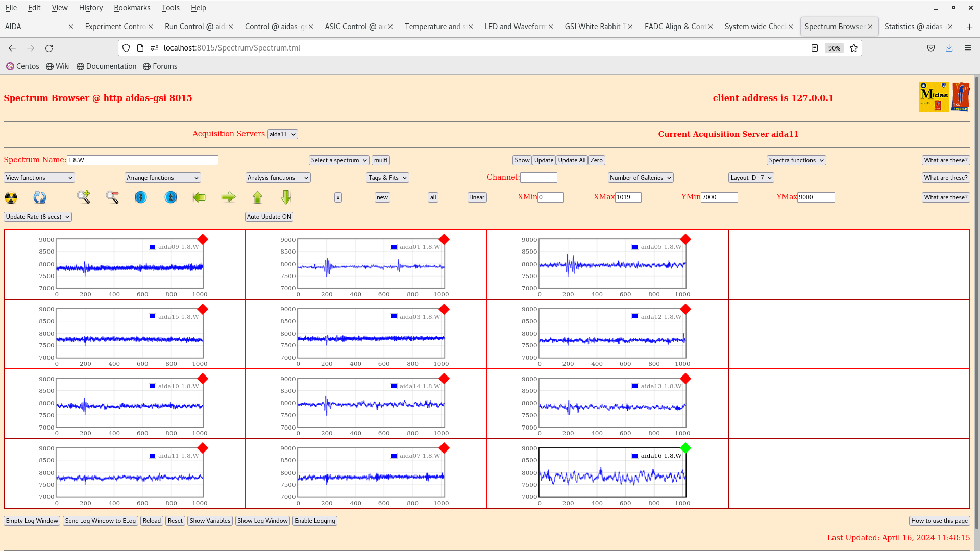980x551 pixels.
Task: Open the Update Rate dropdown
Action: (x=38, y=217)
